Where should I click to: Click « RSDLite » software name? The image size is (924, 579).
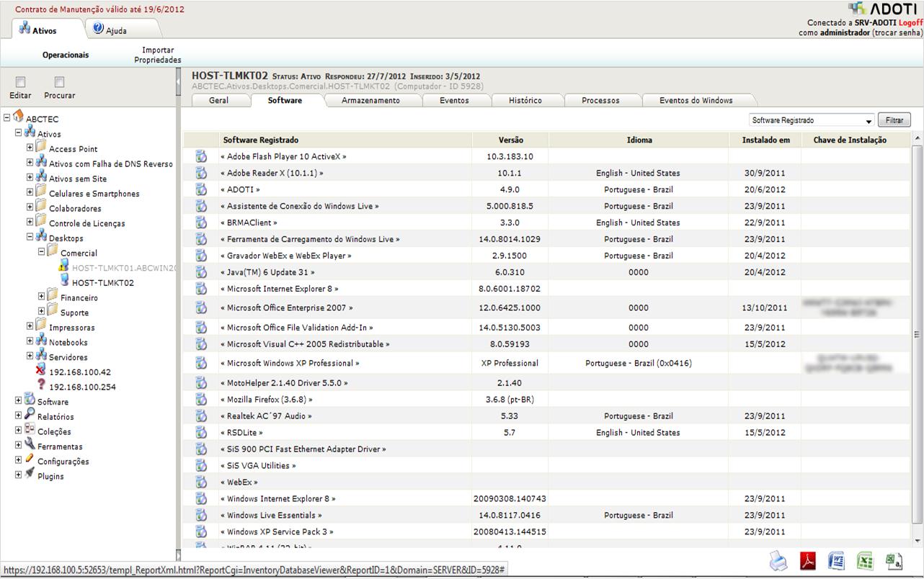click(x=241, y=433)
